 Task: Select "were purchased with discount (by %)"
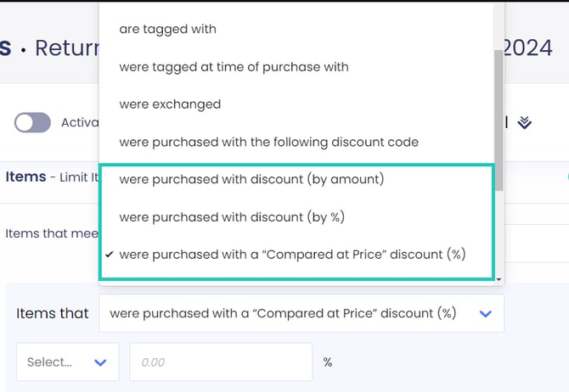pos(231,216)
